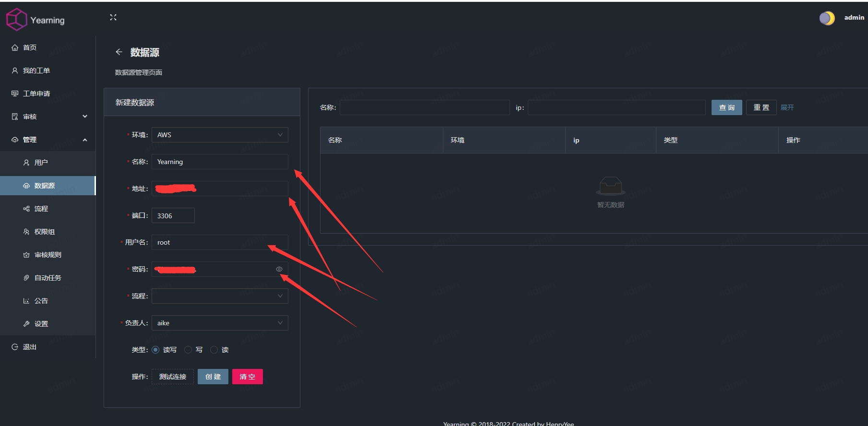Click the home icon beside 首页
This screenshot has height=426, width=868.
click(x=15, y=47)
